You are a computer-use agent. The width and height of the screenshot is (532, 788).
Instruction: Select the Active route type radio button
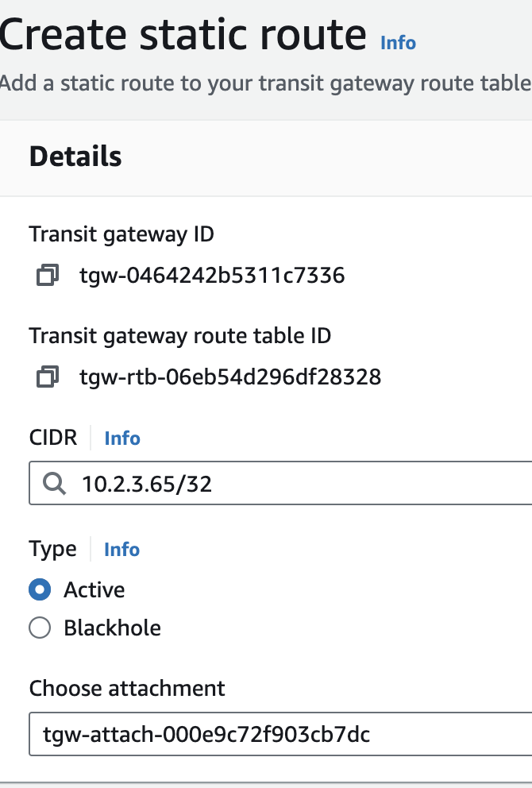pyautogui.click(x=40, y=590)
